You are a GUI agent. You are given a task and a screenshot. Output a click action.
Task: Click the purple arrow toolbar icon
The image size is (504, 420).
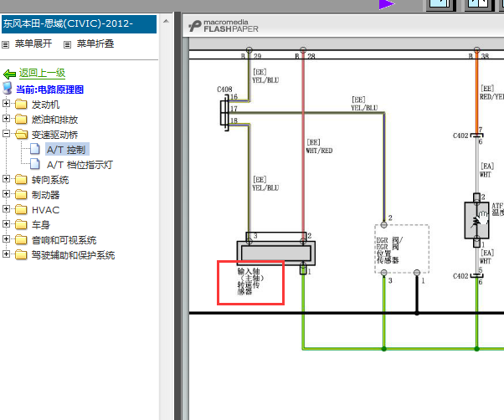pos(387,5)
